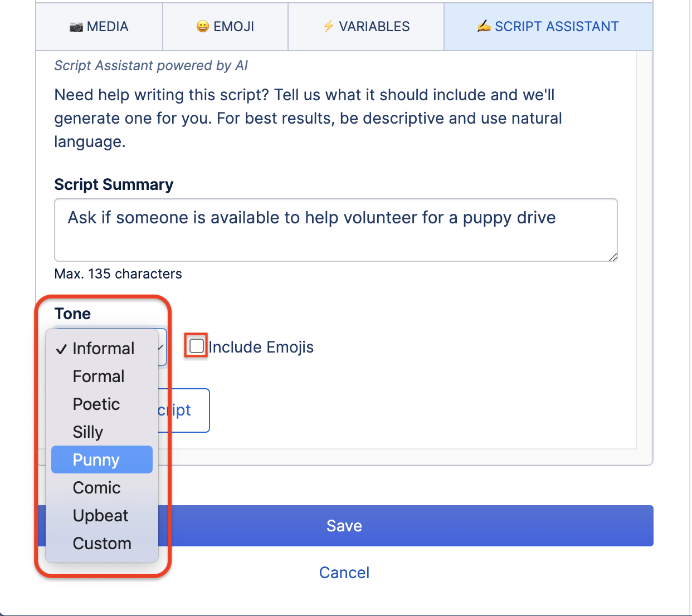The height and width of the screenshot is (616, 692).
Task: Switch to the Variables tab
Action: [366, 26]
